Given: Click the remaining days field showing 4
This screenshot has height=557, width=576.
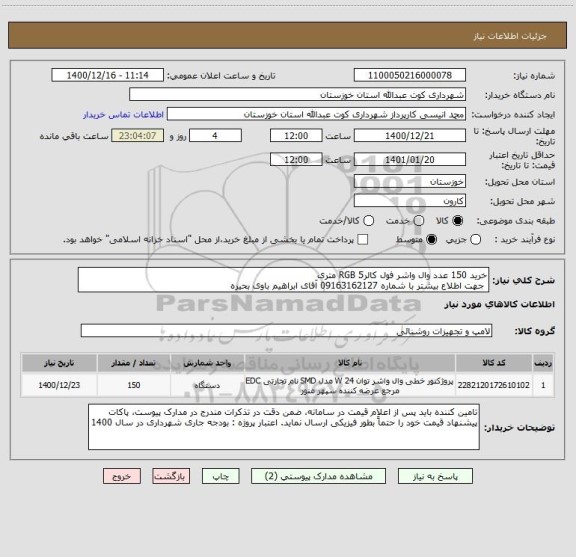Looking at the screenshot, I should tap(215, 136).
